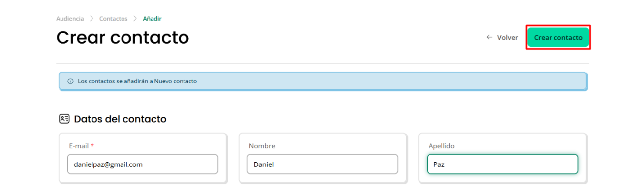Click the E-mail field label

click(x=79, y=146)
